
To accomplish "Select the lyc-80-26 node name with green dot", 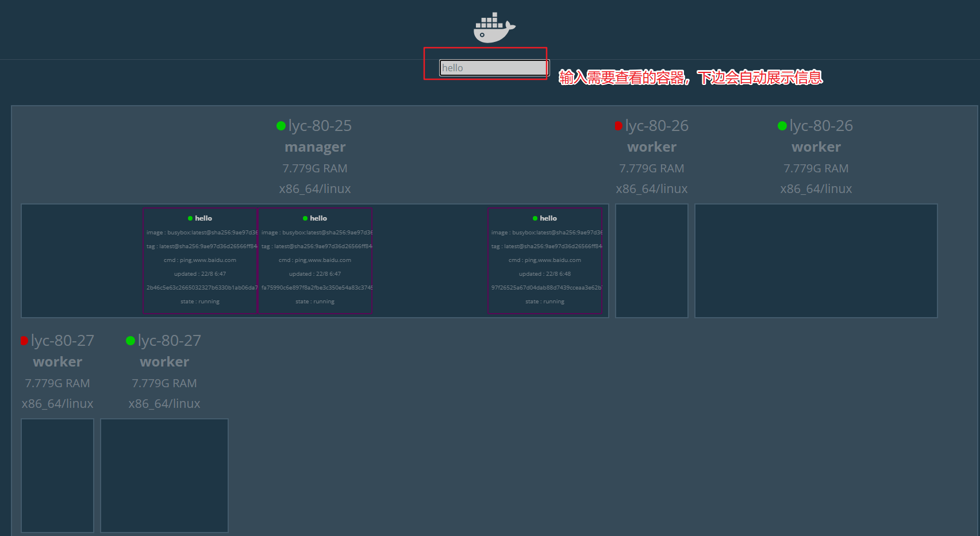I will 821,126.
